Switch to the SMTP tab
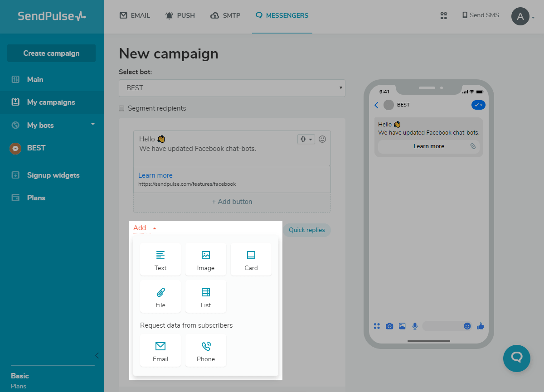This screenshot has height=392, width=544. click(226, 15)
